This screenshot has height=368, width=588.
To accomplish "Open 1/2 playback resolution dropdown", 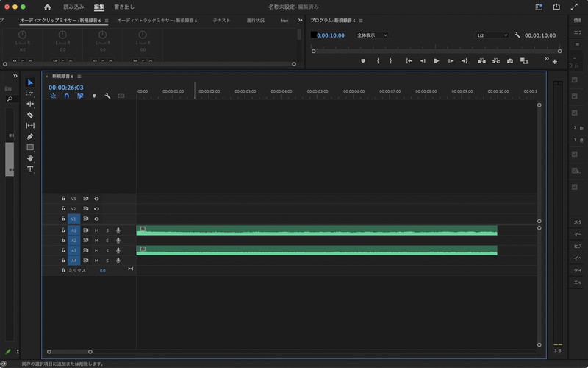I will [x=492, y=35].
